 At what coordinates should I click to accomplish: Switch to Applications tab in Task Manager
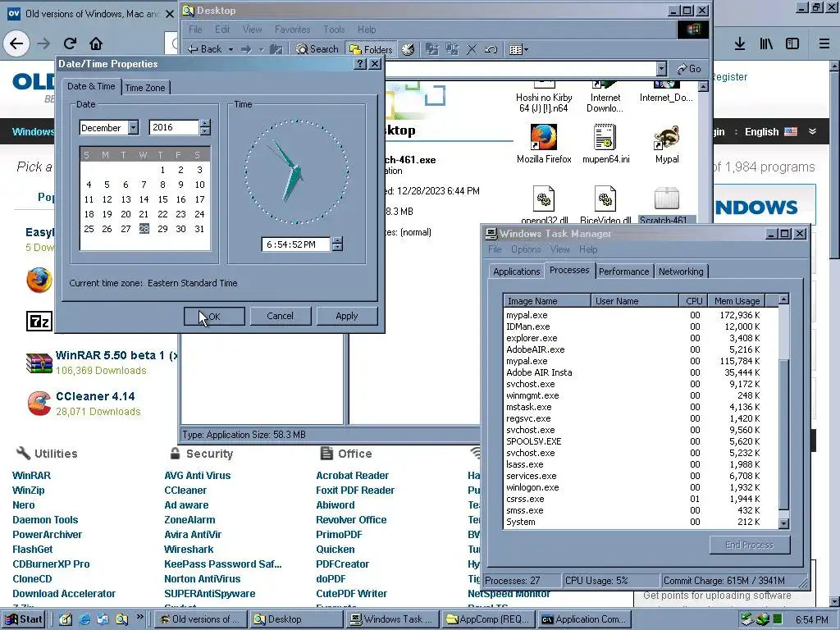pos(517,272)
